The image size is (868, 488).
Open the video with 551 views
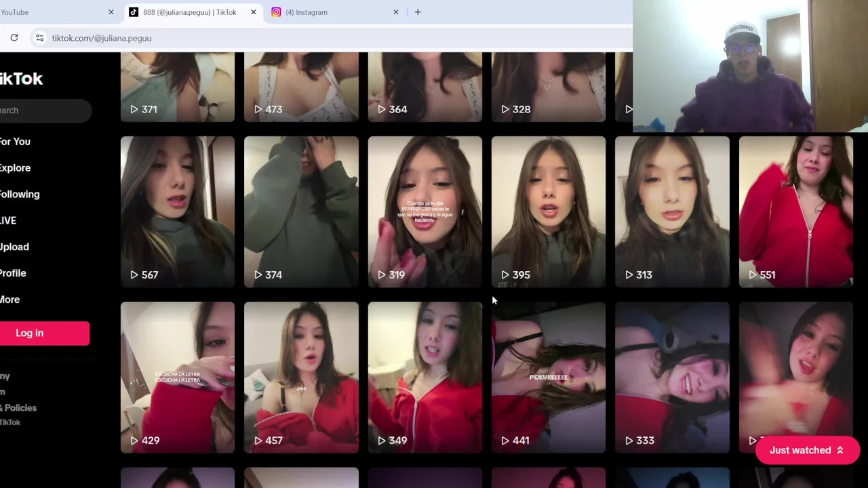[x=796, y=212]
